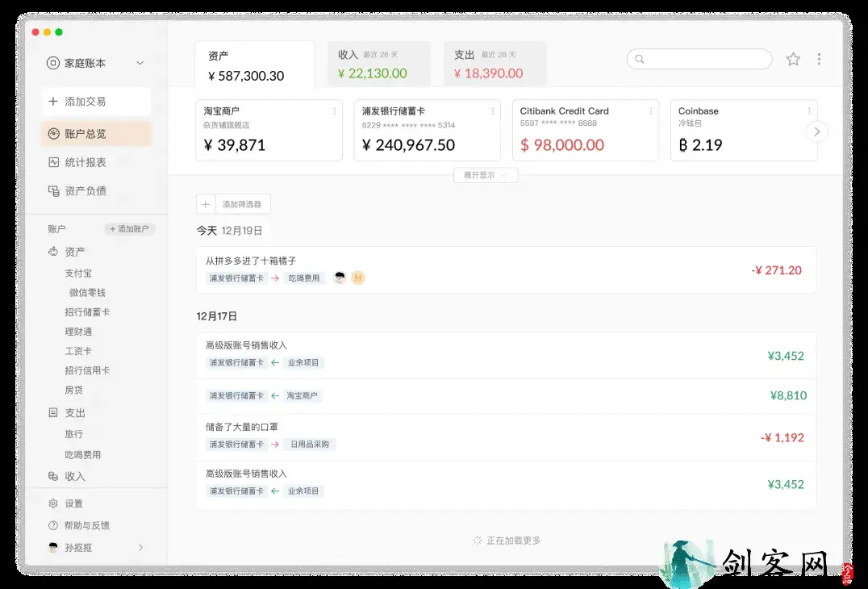Select the 微信零钱 account
868x589 pixels.
(87, 292)
